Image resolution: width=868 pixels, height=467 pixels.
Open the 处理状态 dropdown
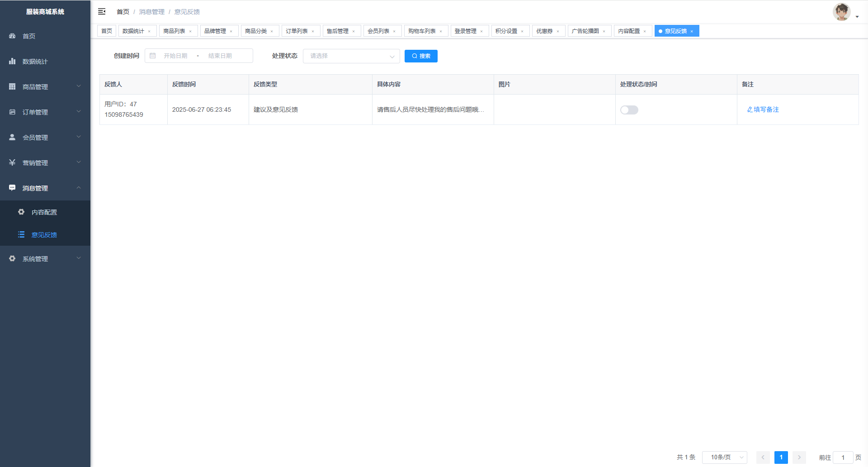[351, 56]
